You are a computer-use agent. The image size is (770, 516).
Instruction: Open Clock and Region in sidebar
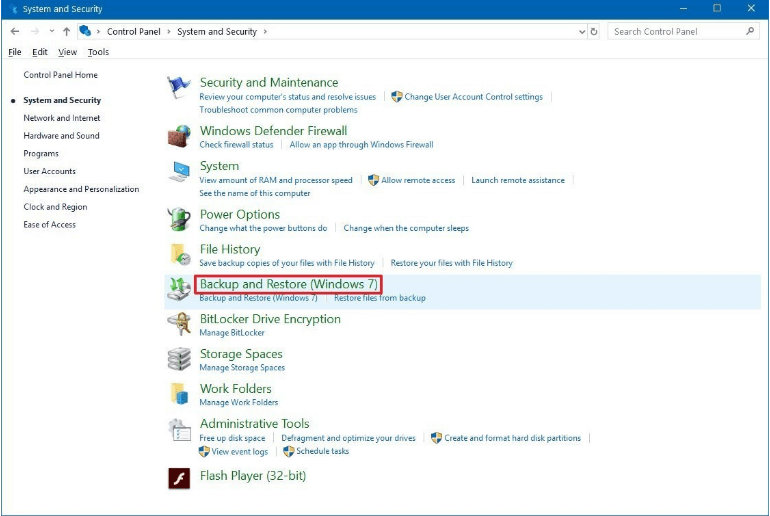[55, 207]
